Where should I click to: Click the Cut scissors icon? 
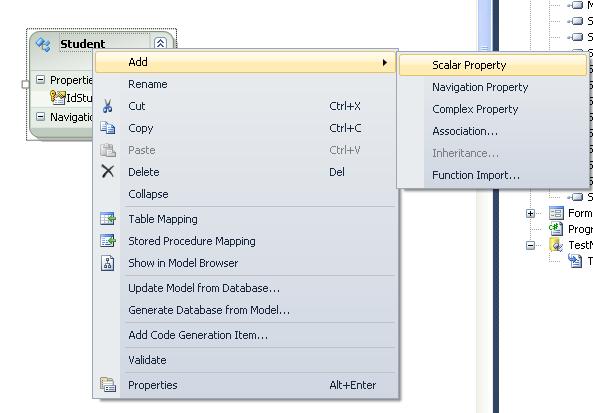click(107, 106)
